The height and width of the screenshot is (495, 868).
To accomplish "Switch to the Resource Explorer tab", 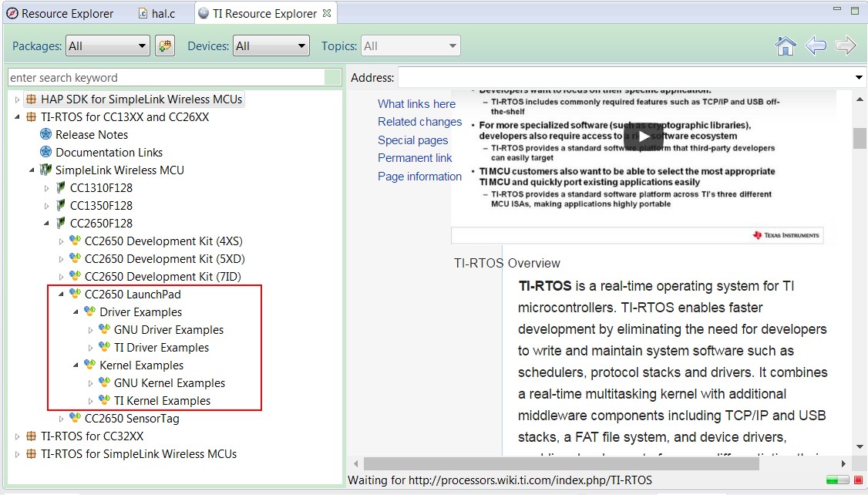I will tap(60, 13).
